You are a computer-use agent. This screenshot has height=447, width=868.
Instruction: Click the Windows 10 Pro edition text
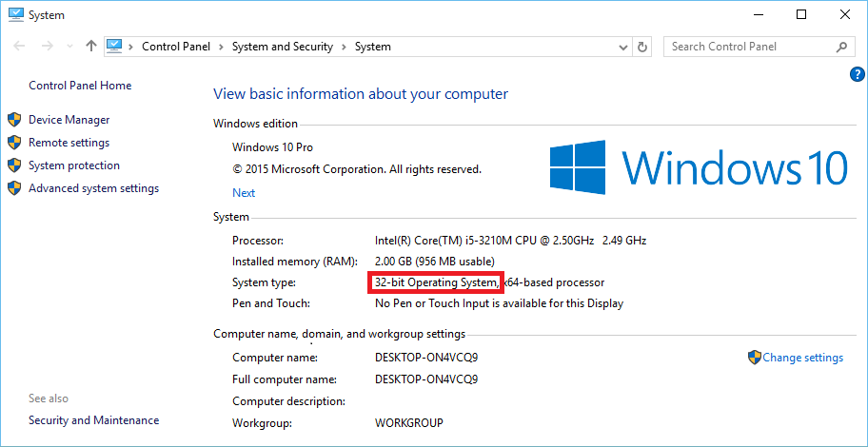coord(272,147)
